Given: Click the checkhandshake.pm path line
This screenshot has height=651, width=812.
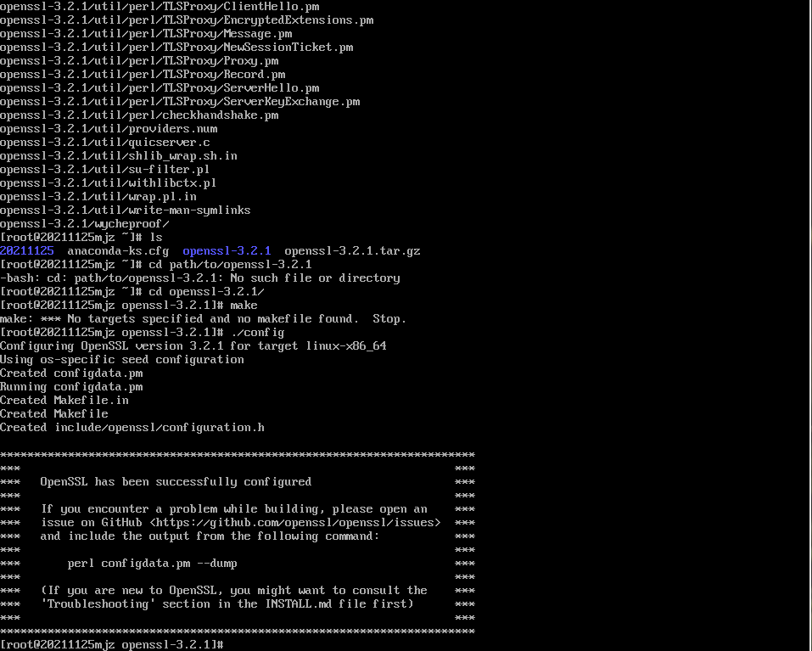Looking at the screenshot, I should (139, 115).
